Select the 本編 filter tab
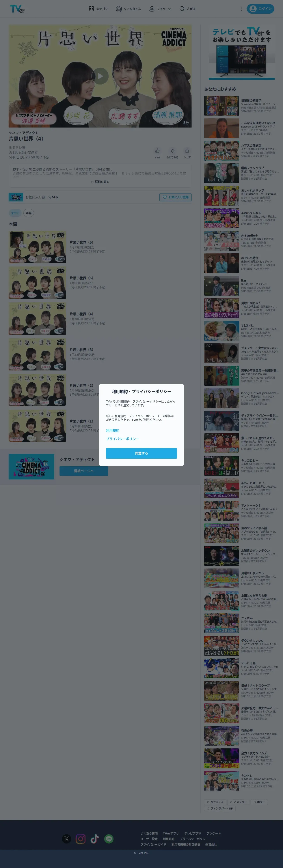 tap(29, 213)
